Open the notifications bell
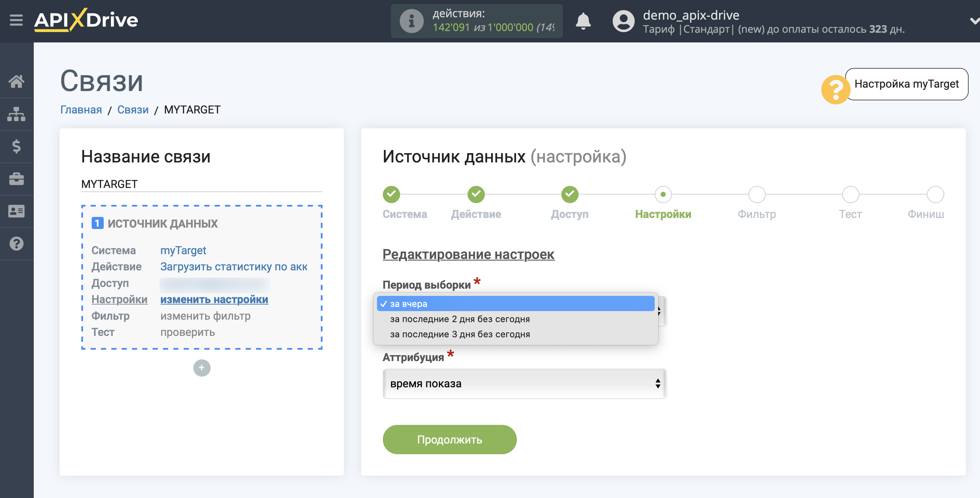This screenshot has height=498, width=980. pos(583,21)
